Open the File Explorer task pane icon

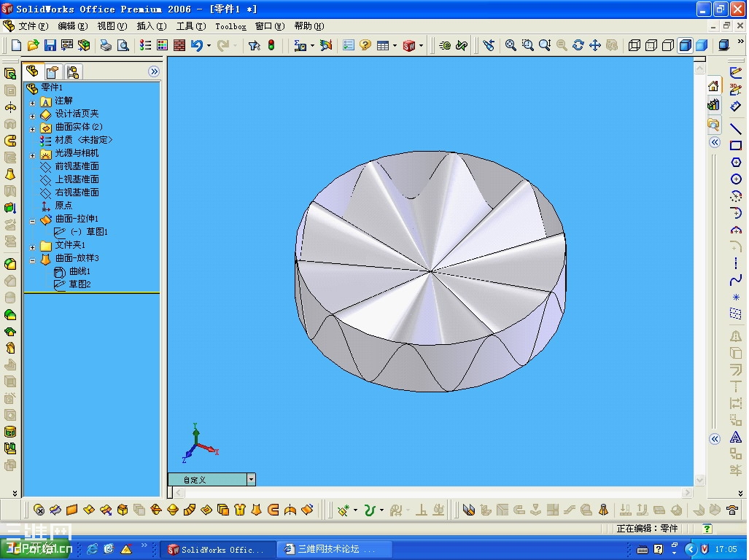pos(713,125)
